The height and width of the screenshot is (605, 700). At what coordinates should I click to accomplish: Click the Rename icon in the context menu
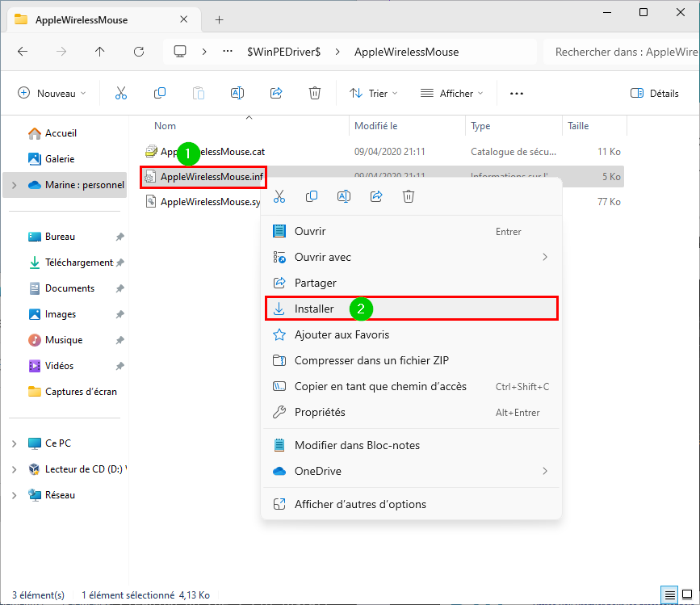click(344, 196)
